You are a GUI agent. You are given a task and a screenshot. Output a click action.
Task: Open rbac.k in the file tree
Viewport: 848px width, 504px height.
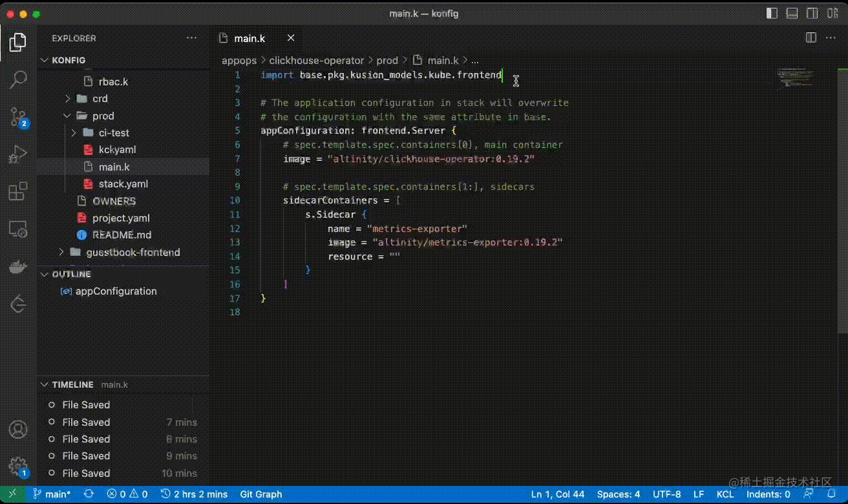tap(123, 82)
